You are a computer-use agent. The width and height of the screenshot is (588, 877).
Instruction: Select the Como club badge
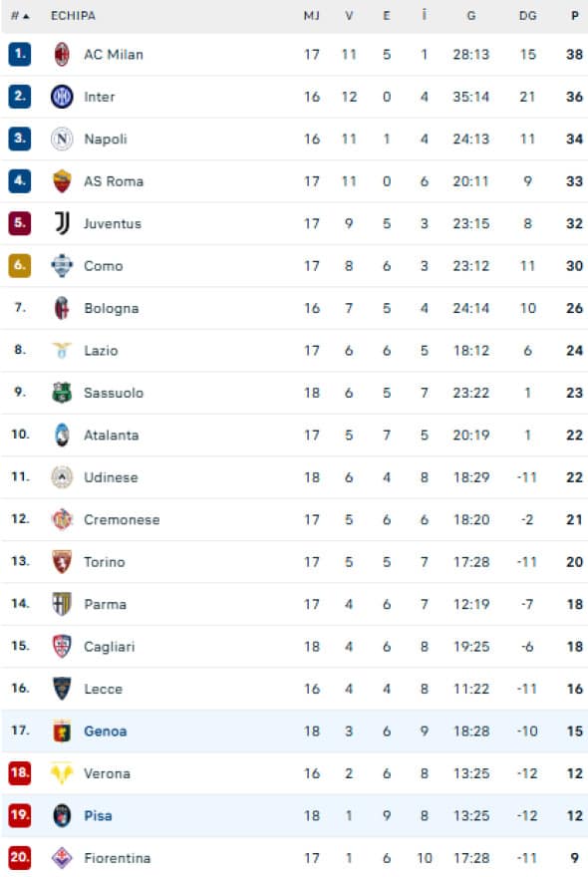64,266
